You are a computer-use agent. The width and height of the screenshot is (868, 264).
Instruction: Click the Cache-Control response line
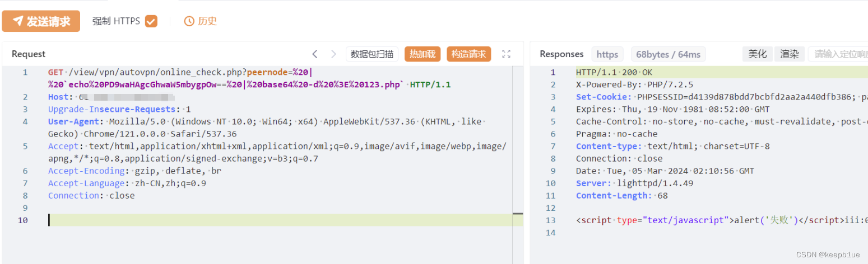click(x=722, y=122)
